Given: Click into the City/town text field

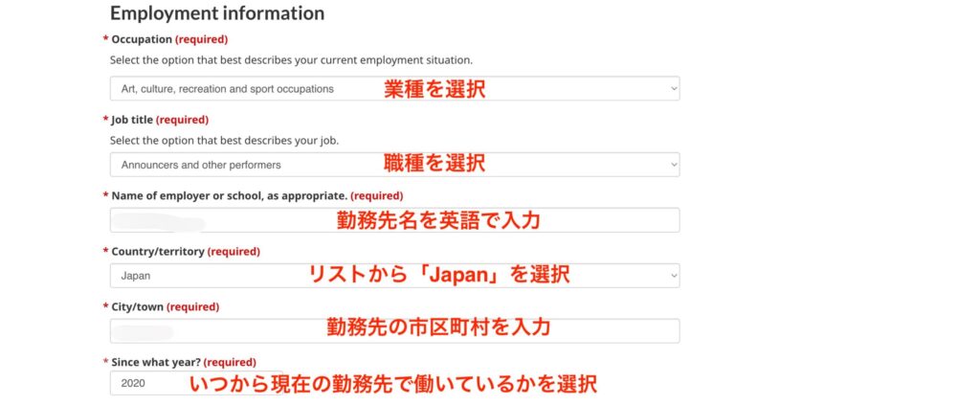Looking at the screenshot, I should tap(394, 330).
